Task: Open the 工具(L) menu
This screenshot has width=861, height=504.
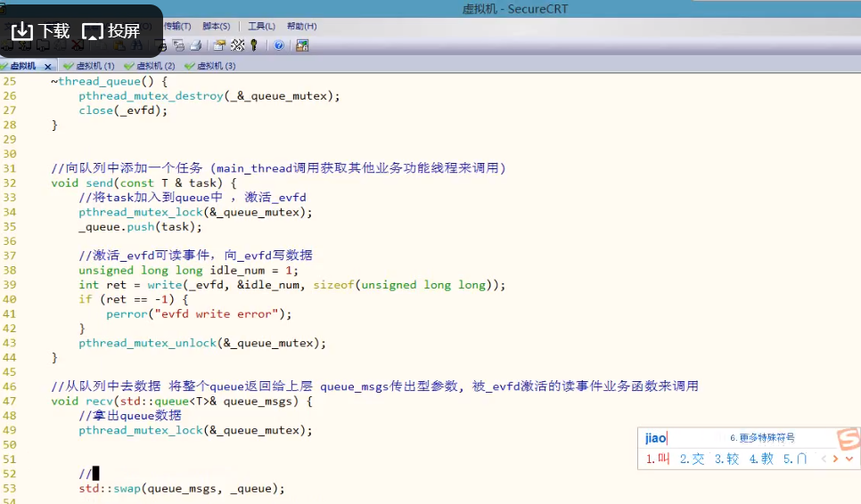Action: [x=261, y=26]
